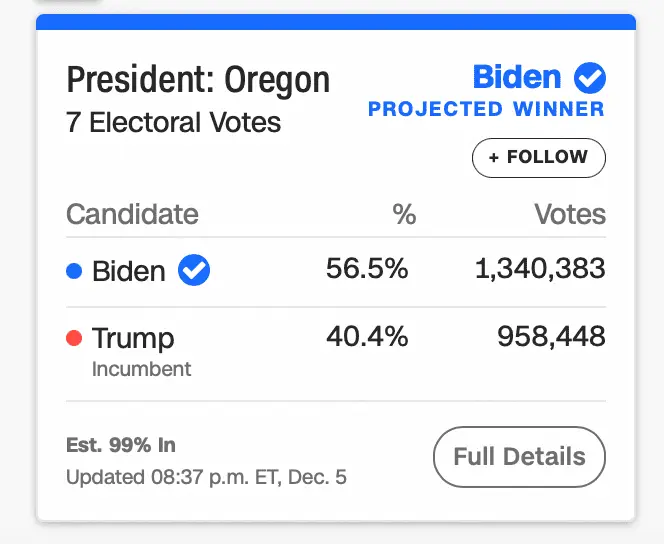Open the Full Details button

pyautogui.click(x=519, y=457)
